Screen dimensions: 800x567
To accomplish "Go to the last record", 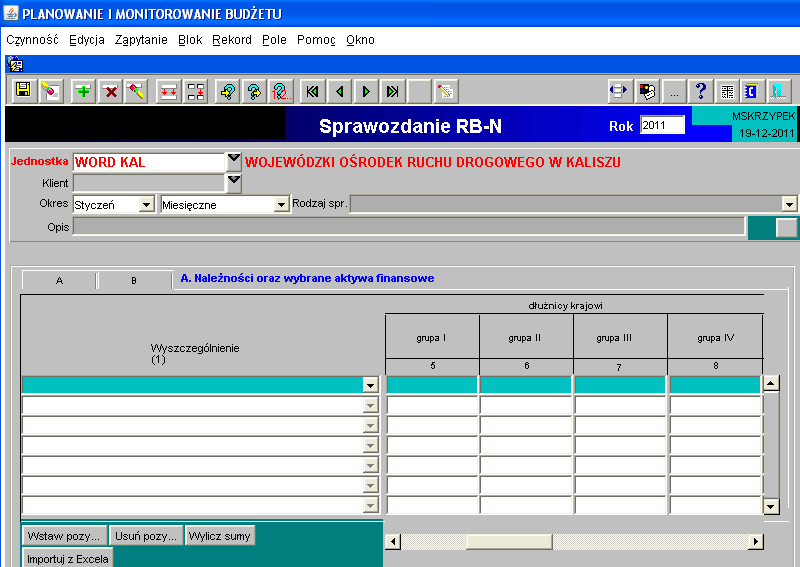I will click(392, 91).
